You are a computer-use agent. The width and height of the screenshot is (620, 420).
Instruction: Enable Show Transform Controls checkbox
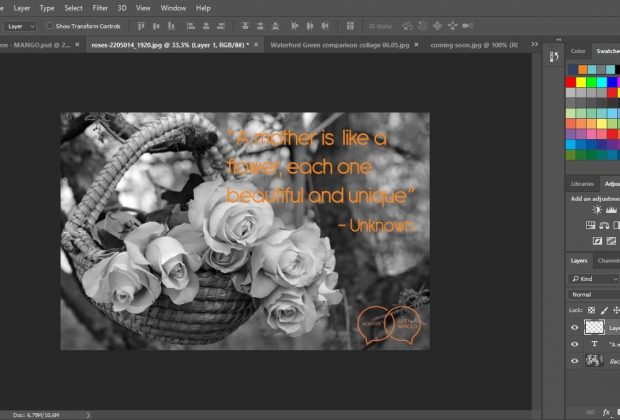(50, 26)
